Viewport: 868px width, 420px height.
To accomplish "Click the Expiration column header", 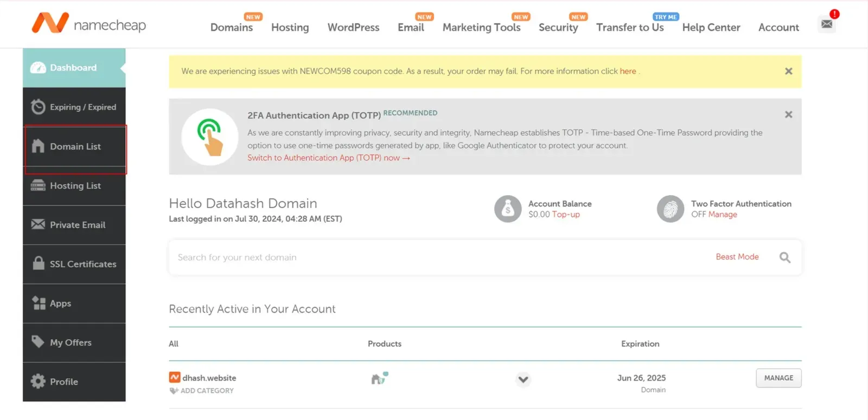I will [640, 344].
